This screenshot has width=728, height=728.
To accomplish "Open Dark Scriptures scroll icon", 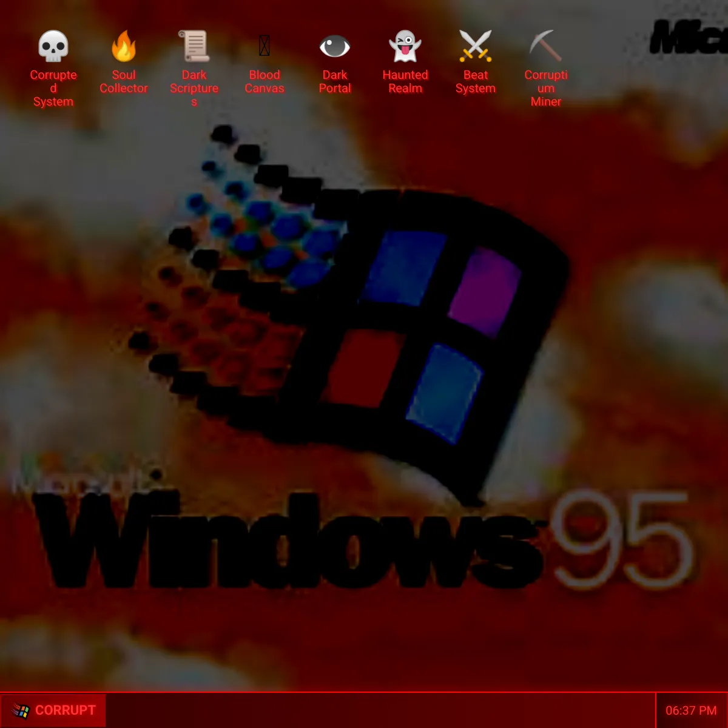I will 194,46.
